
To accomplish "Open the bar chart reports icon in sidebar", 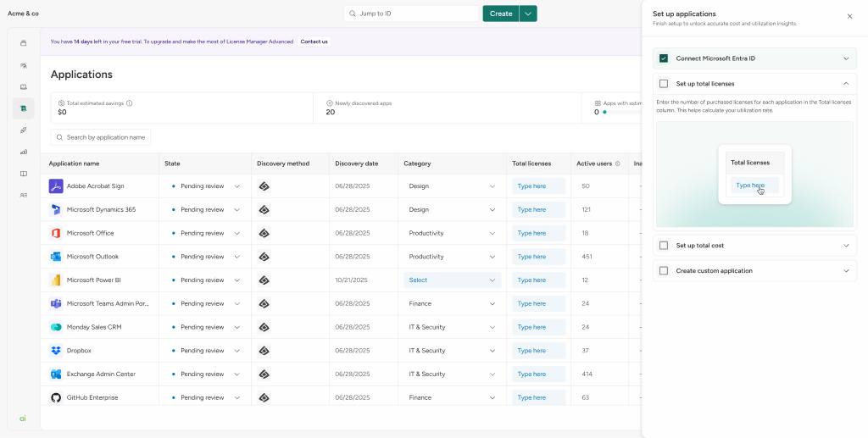I will (x=23, y=152).
